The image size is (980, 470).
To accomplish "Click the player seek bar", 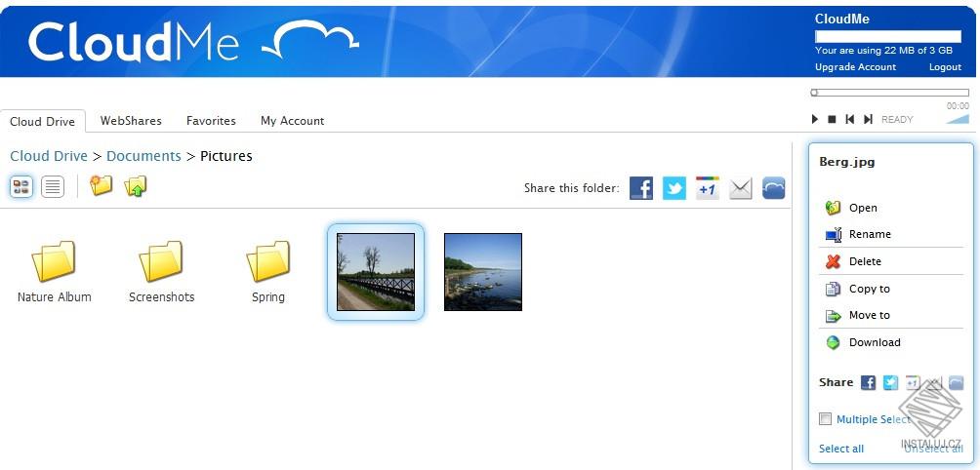I will (890, 93).
